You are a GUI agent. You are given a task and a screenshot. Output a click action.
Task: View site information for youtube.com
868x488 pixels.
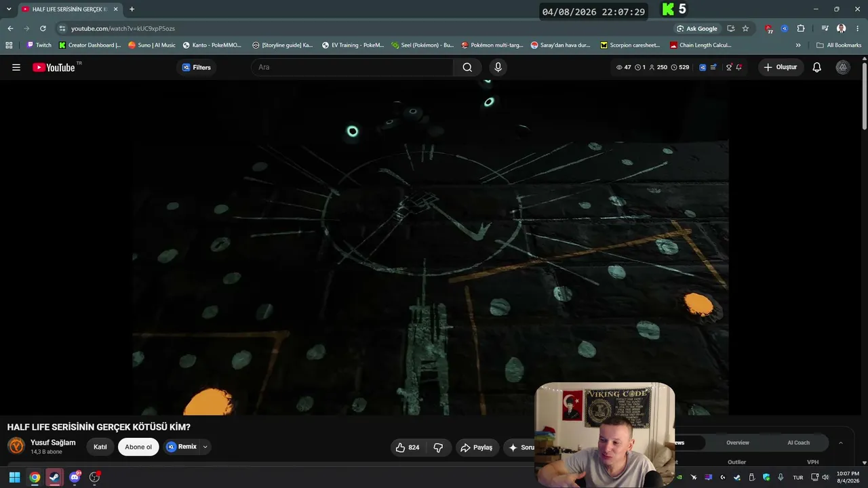62,28
